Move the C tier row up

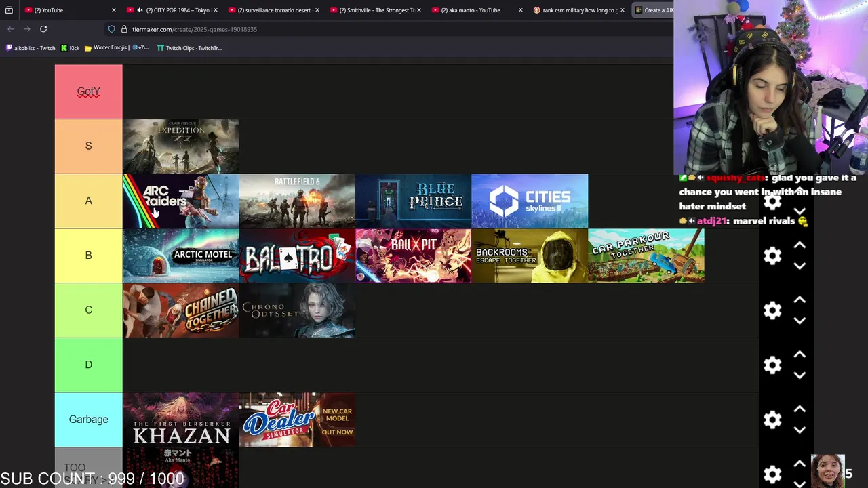coord(800,300)
